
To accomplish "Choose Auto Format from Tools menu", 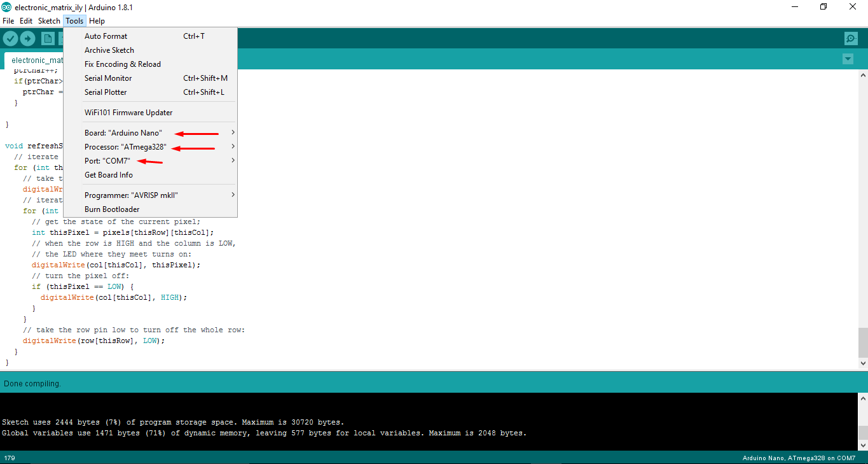I will click(150, 36).
